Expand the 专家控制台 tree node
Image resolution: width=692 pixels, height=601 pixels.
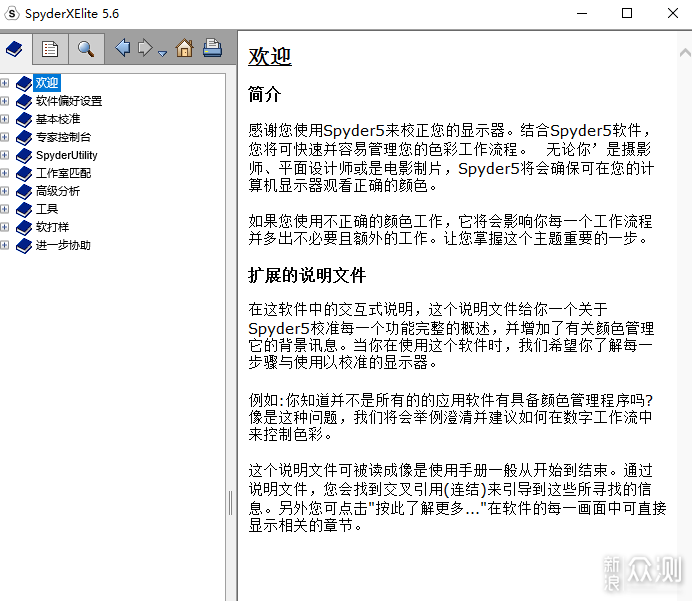pos(4,137)
